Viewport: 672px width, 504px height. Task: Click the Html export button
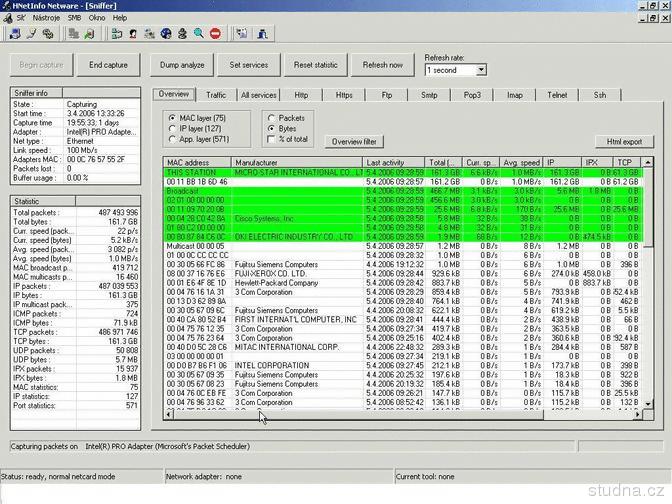tap(623, 142)
